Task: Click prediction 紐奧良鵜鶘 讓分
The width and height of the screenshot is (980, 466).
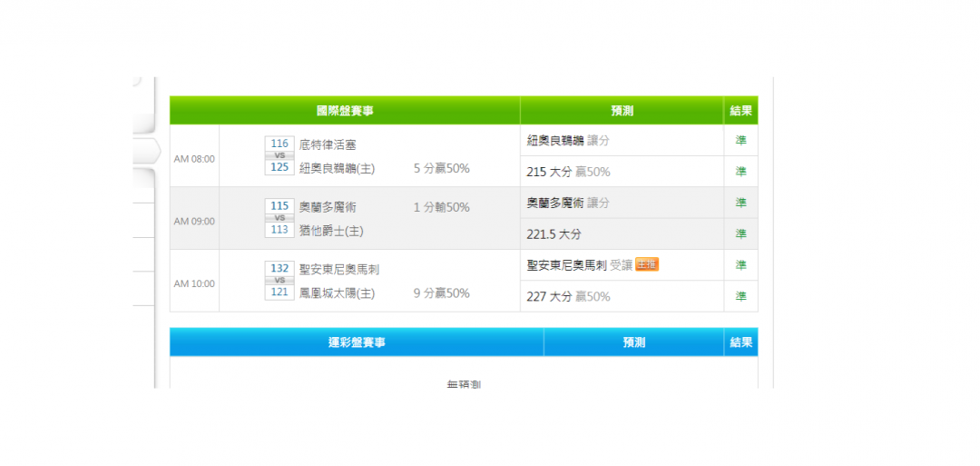Action: [568, 141]
